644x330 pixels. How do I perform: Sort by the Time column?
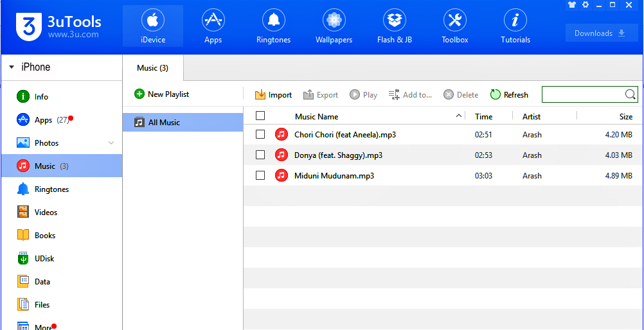483,117
